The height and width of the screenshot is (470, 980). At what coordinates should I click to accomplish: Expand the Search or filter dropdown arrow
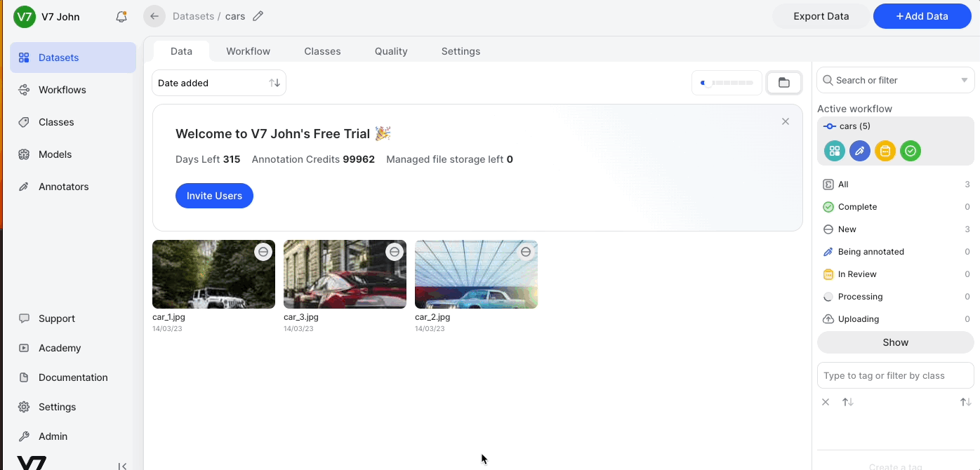(965, 80)
